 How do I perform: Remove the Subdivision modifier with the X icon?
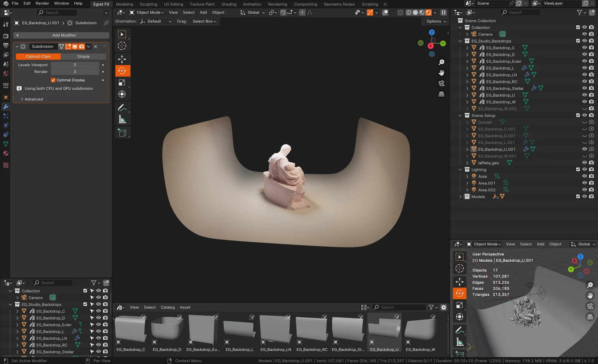(x=96, y=47)
